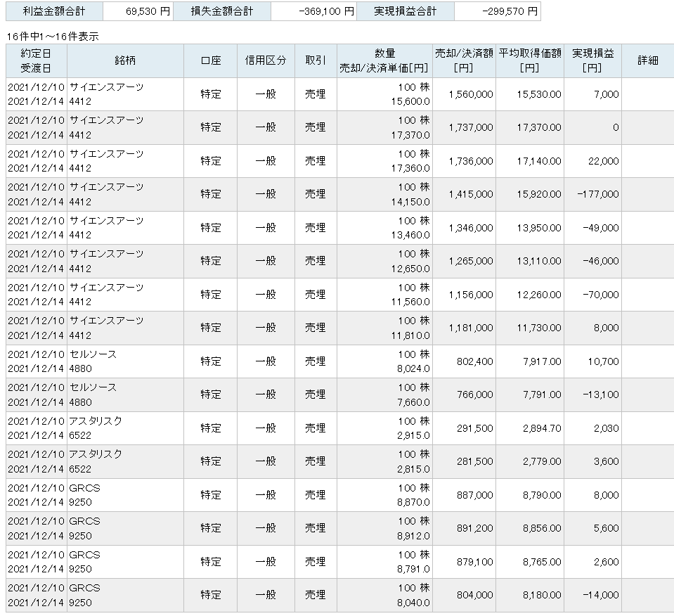Image resolution: width=674 pixels, height=616 pixels.
Task: Click the -177,000 realized loss cell
Action: tap(592, 194)
